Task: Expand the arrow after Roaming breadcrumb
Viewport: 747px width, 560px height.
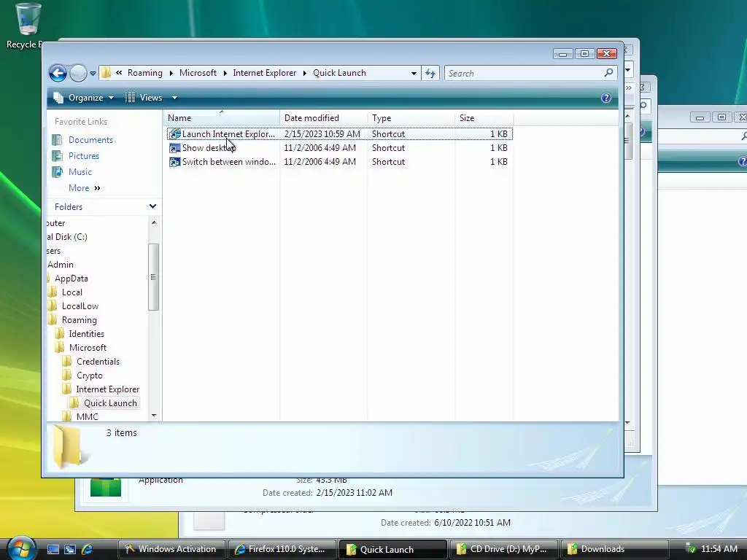Action: coord(171,74)
